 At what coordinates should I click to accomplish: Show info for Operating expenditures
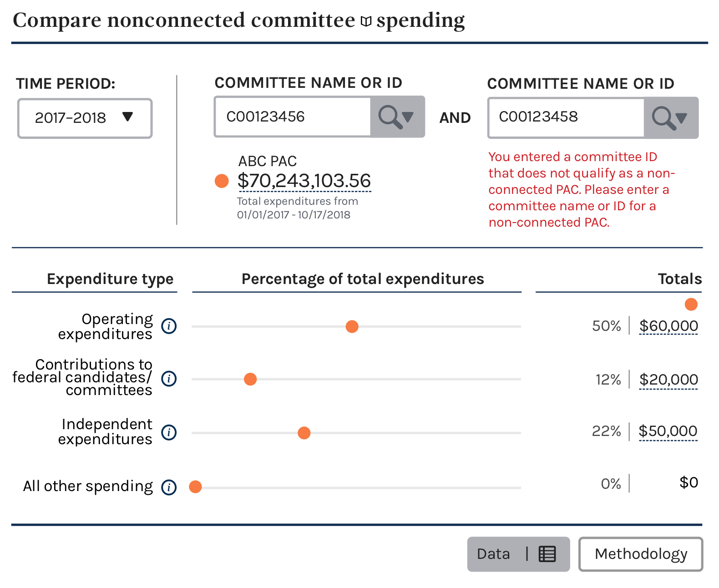tap(169, 326)
